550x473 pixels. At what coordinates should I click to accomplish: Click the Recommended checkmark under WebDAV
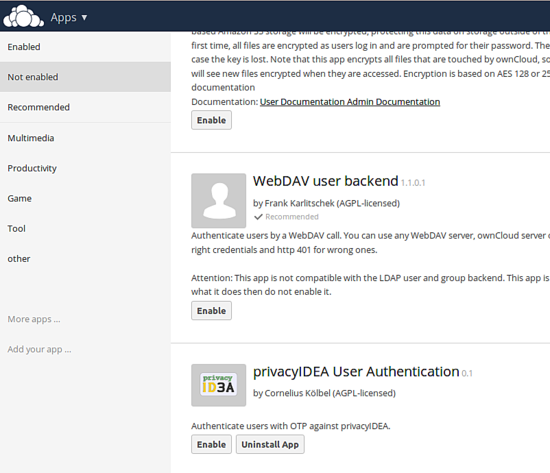coord(258,217)
